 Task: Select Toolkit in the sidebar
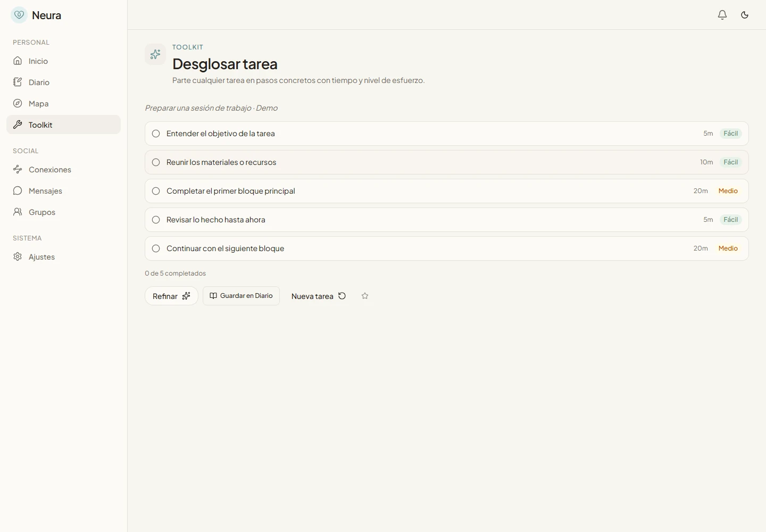point(64,124)
